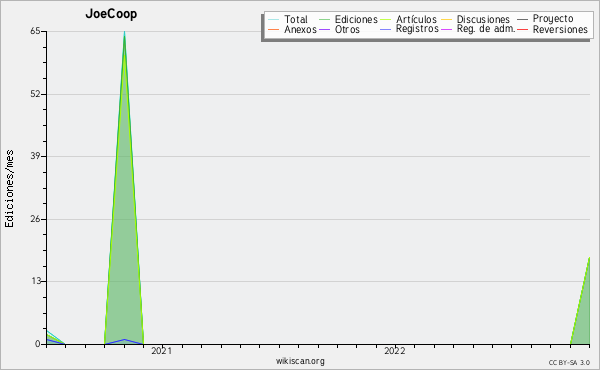
Task: Click the 65 y-axis label
Action: pos(35,31)
